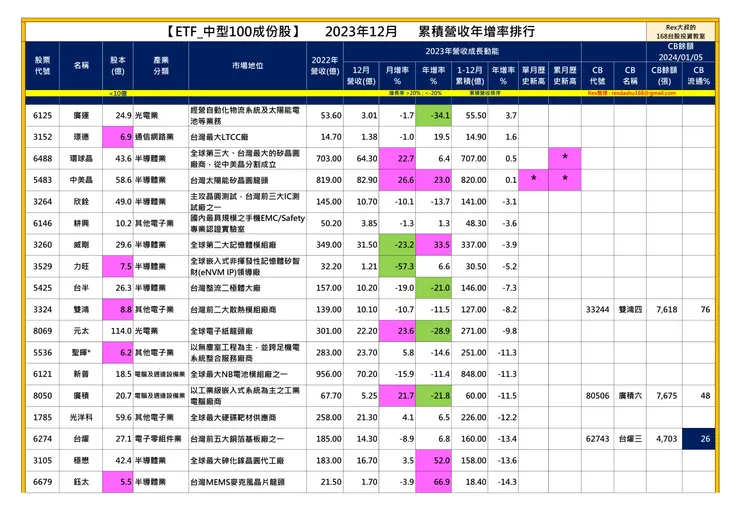Click stock code 5425 cell
This screenshot has width=740, height=523.
[x=42, y=288]
